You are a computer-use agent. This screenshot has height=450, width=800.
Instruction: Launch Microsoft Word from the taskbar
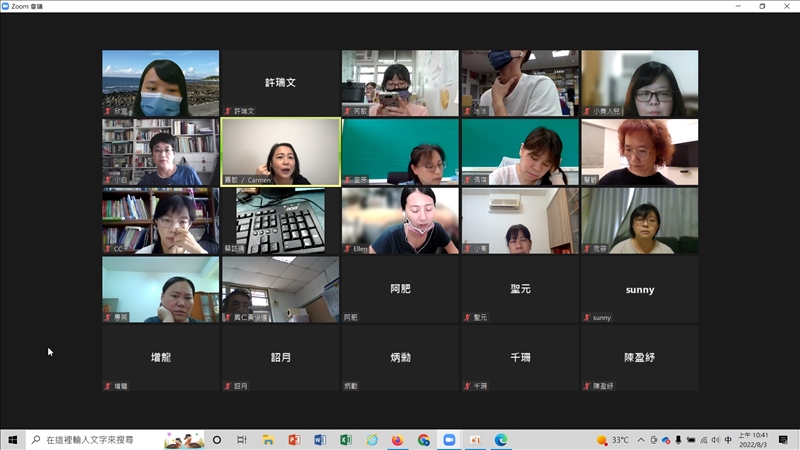click(x=320, y=440)
